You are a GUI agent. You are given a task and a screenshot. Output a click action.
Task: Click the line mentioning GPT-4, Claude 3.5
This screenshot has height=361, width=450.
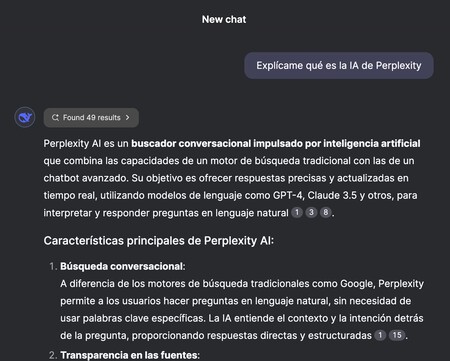point(230,195)
